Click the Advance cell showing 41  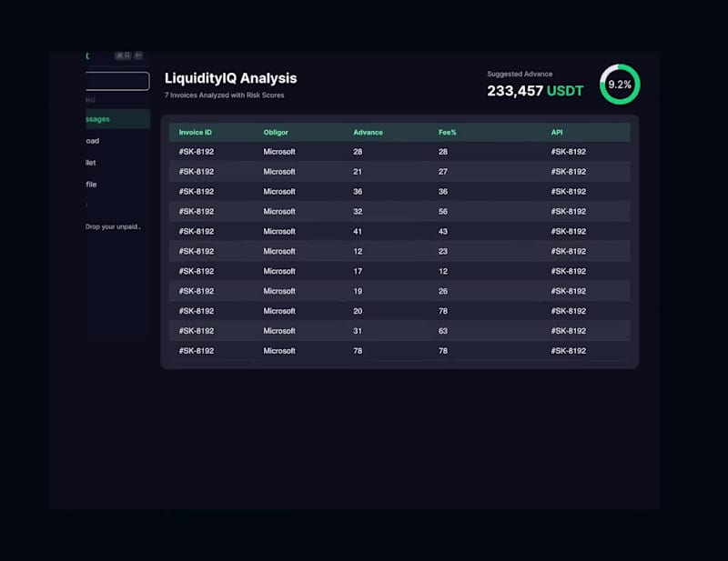click(358, 232)
